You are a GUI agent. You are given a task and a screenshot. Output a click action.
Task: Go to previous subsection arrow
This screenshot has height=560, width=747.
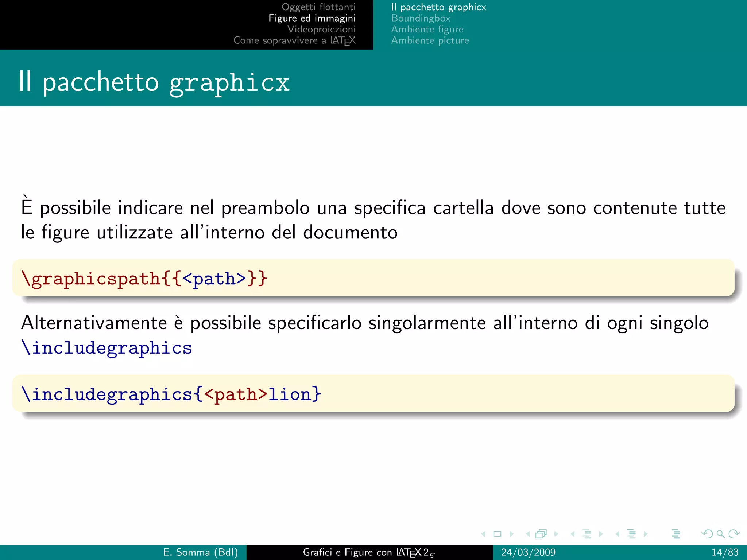[x=573, y=534]
